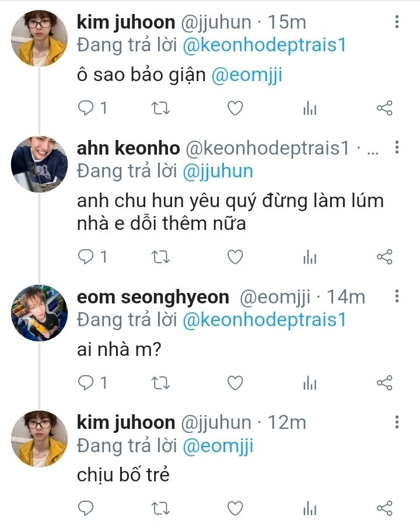This screenshot has height=524, width=420.
Task: Retweet the first kim juhoon tweet
Action: pyautogui.click(x=161, y=109)
